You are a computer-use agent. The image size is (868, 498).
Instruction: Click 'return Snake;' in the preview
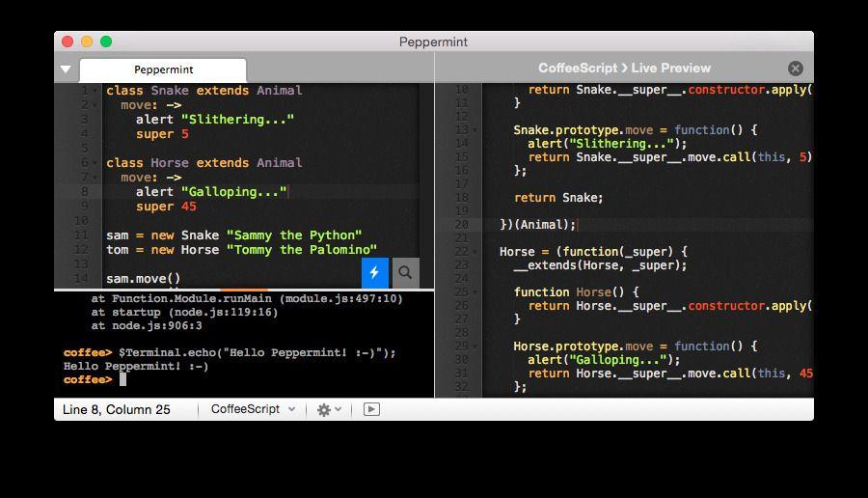tap(558, 198)
